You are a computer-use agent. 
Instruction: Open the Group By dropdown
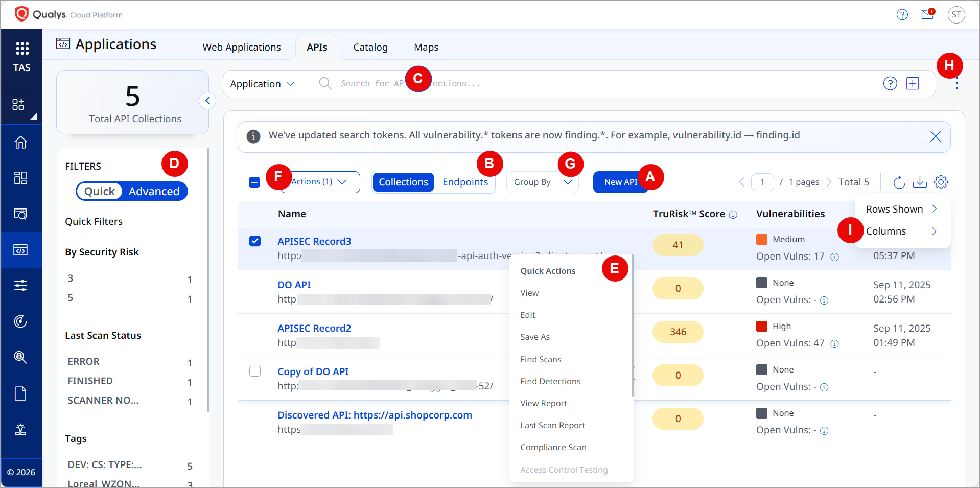coord(542,182)
